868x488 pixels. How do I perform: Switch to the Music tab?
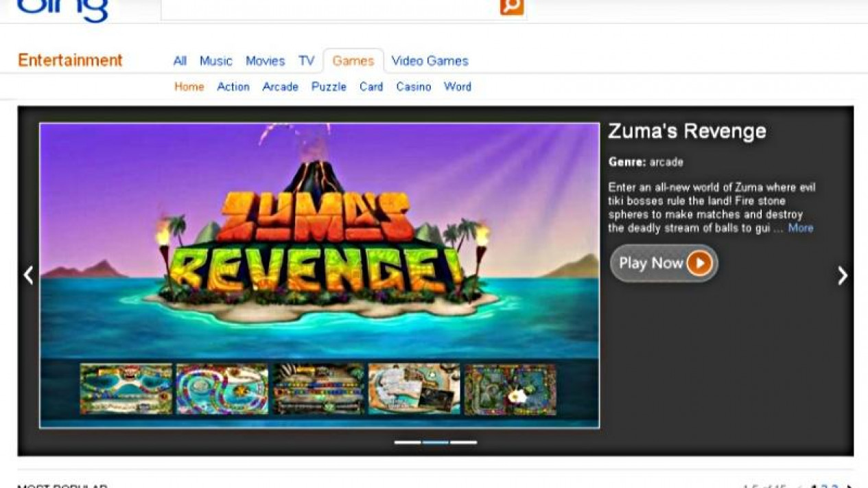click(x=216, y=60)
